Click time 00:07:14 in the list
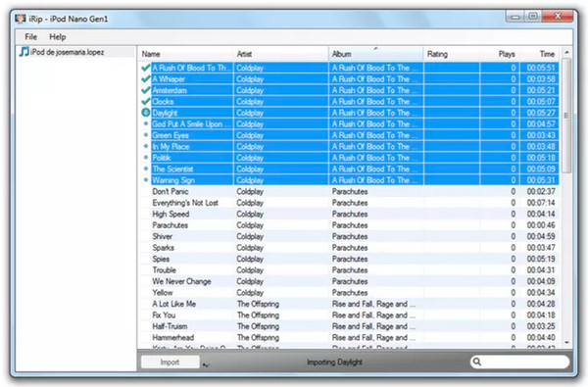This screenshot has height=387, width=588. pyautogui.click(x=541, y=203)
